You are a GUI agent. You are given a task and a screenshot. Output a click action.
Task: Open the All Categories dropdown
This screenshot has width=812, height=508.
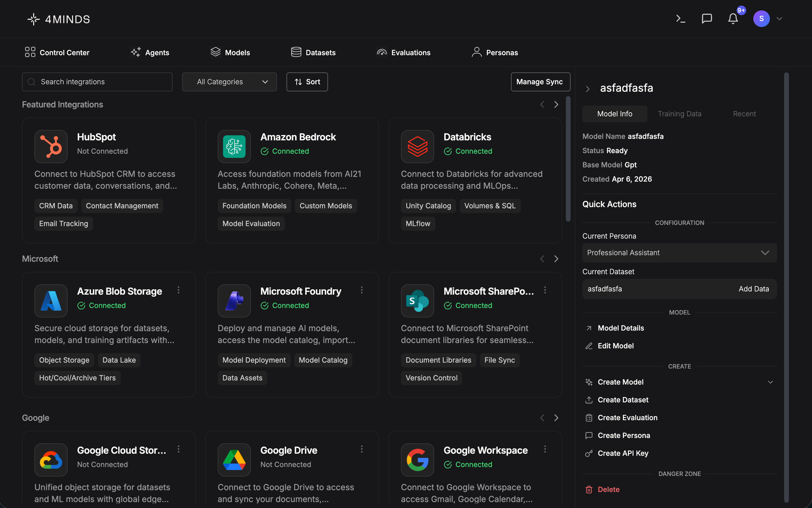[x=229, y=82]
